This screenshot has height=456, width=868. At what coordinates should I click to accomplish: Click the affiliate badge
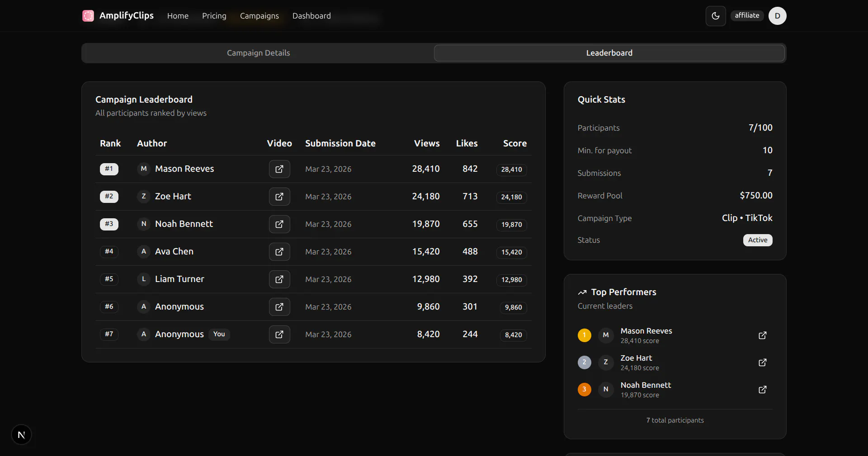tap(747, 16)
